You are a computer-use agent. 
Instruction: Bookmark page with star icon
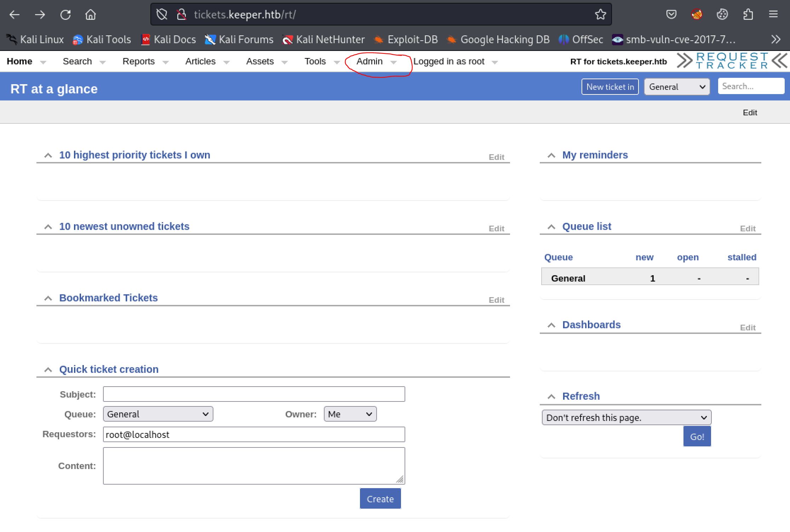pos(600,15)
